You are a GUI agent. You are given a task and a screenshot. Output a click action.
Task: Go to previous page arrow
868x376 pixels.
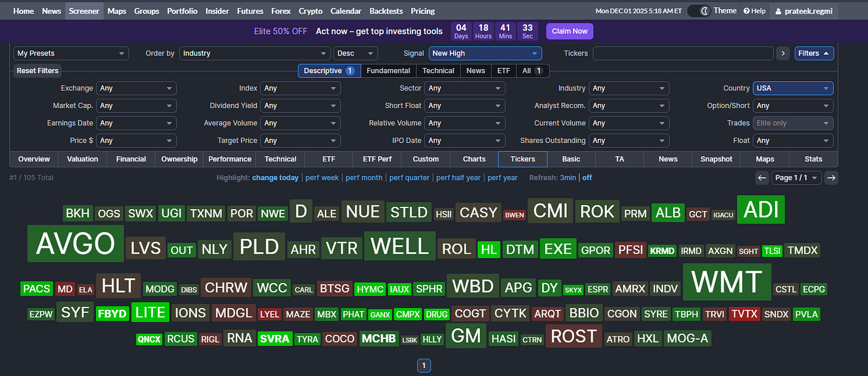[x=762, y=178]
